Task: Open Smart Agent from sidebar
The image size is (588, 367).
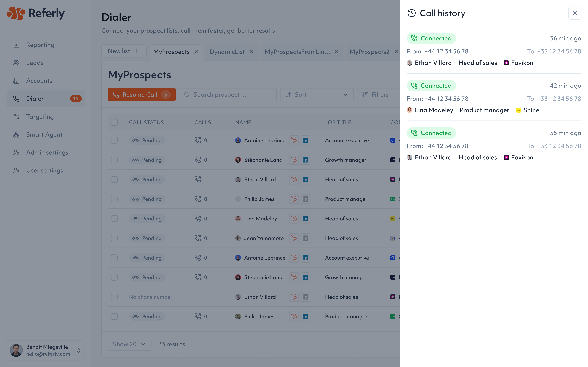Action: click(44, 134)
